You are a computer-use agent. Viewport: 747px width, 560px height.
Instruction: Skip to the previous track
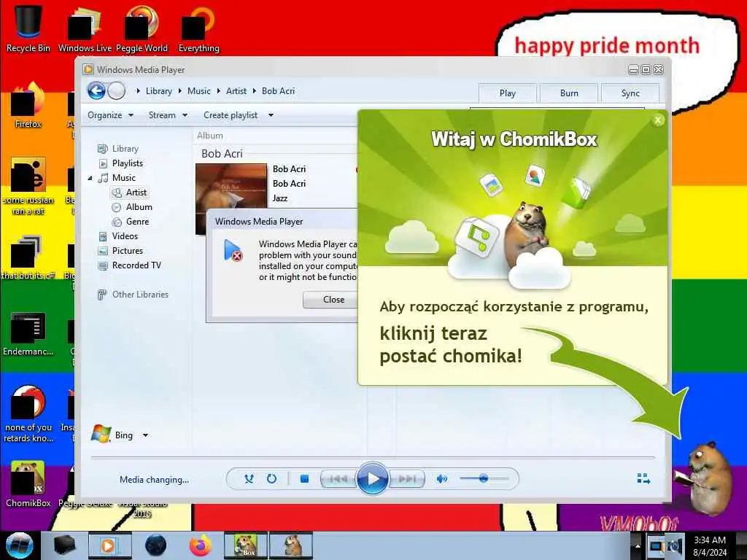(338, 478)
